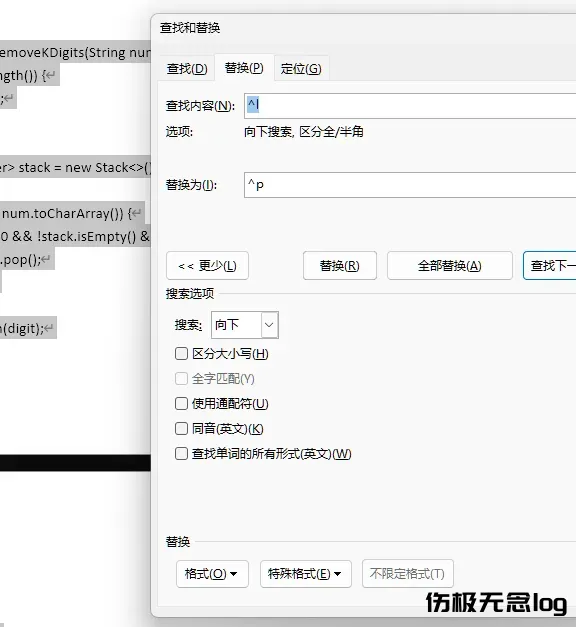Click the disabled 不限定格式(T) button
This screenshot has width=576, height=627.
click(x=408, y=574)
